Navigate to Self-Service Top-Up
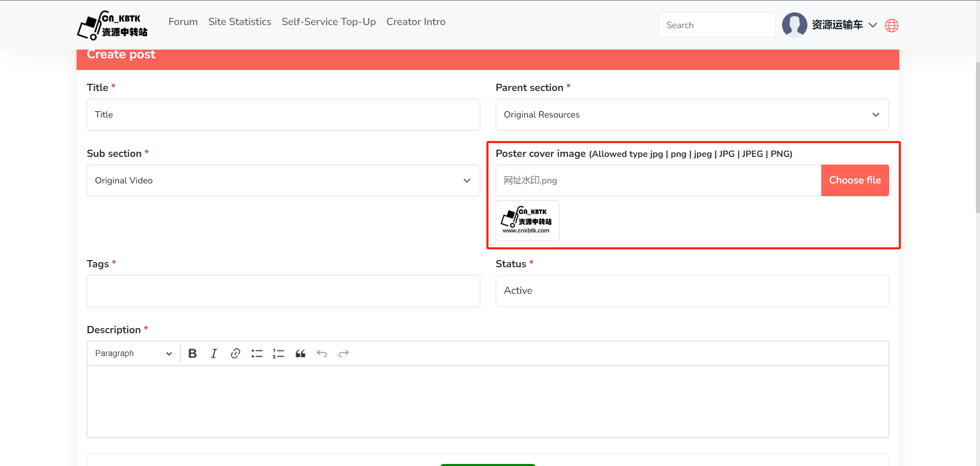The width and height of the screenshot is (980, 466). pos(329,22)
